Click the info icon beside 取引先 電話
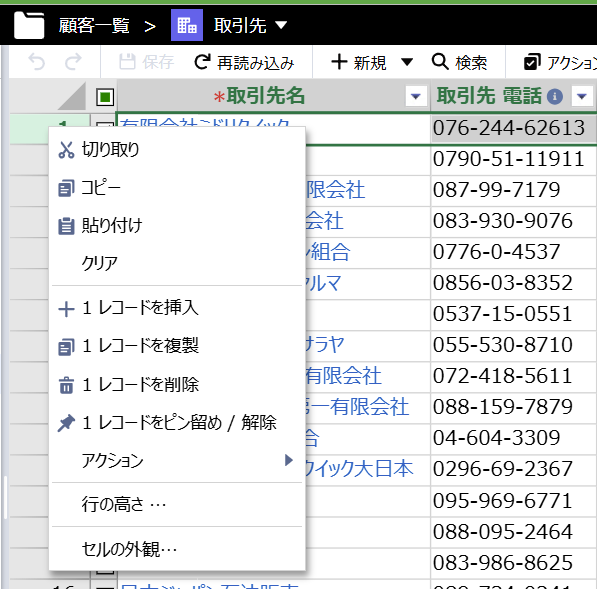Image resolution: width=597 pixels, height=589 pixels. (555, 96)
